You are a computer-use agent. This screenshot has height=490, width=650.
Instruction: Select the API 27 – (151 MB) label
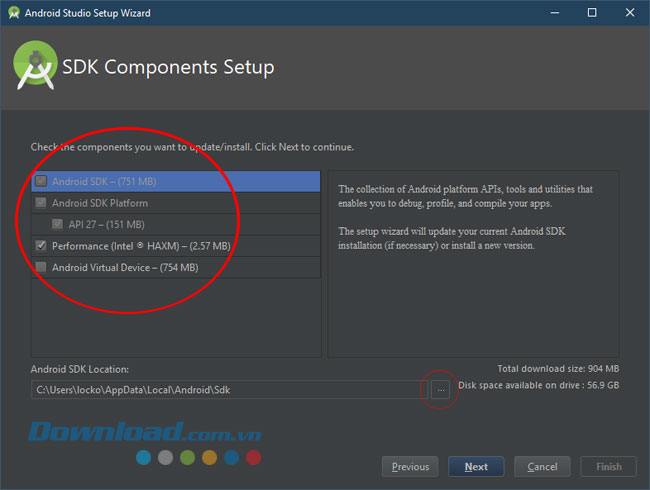[x=107, y=225]
